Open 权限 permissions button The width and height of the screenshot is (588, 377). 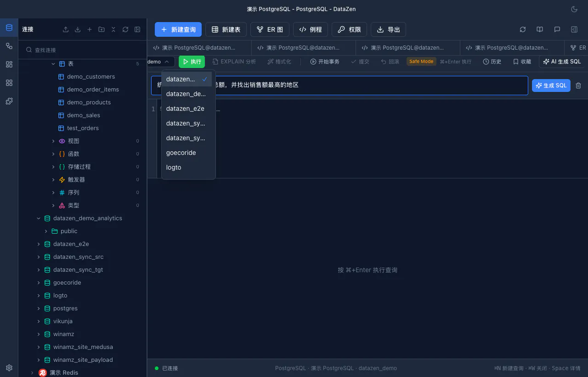click(x=349, y=29)
